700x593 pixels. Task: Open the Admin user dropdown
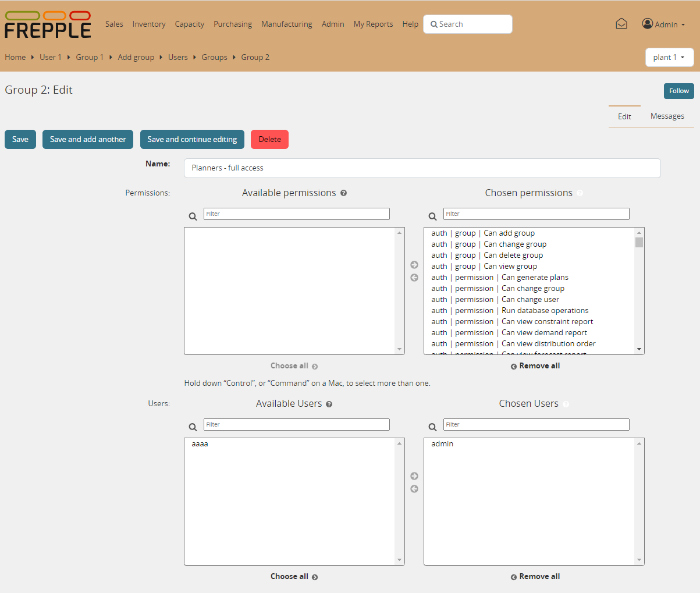[663, 24]
